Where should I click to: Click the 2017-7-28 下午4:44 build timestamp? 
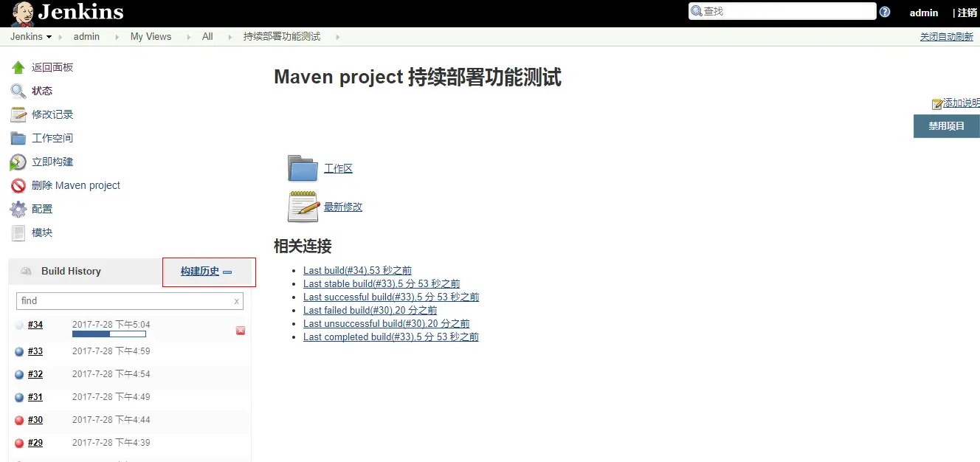tap(111, 420)
